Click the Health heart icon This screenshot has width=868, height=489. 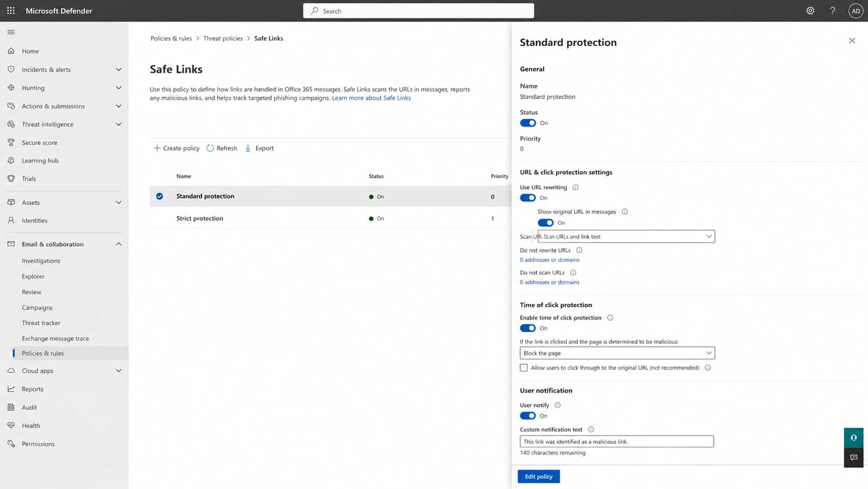11,426
